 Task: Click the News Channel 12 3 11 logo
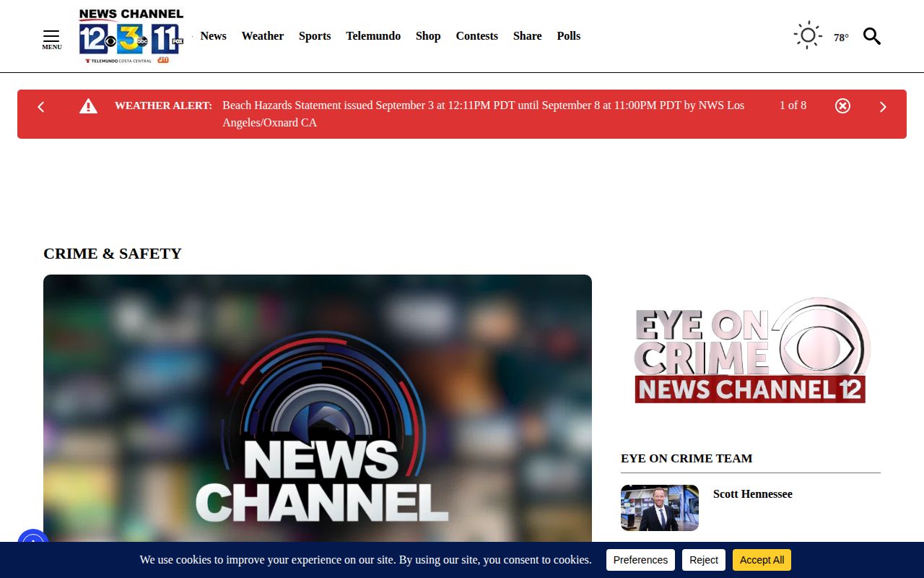pyautogui.click(x=131, y=36)
